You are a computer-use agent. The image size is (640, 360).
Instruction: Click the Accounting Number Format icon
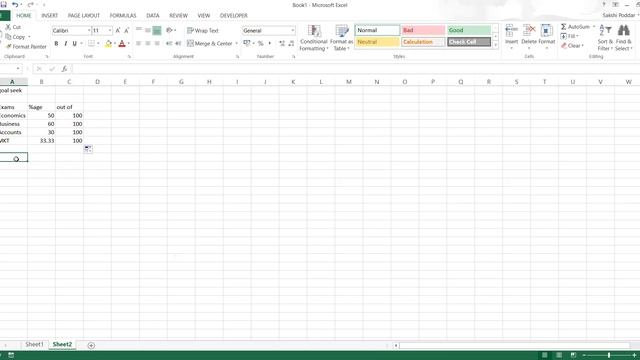[x=247, y=43]
